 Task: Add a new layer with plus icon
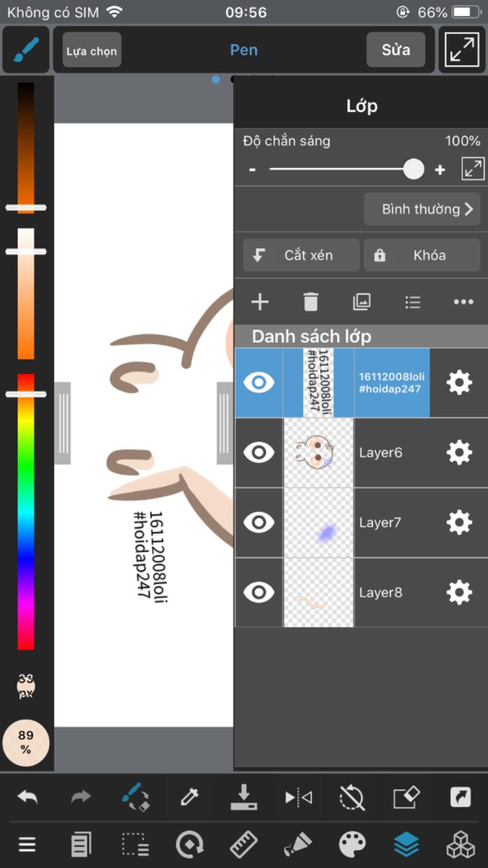260,302
